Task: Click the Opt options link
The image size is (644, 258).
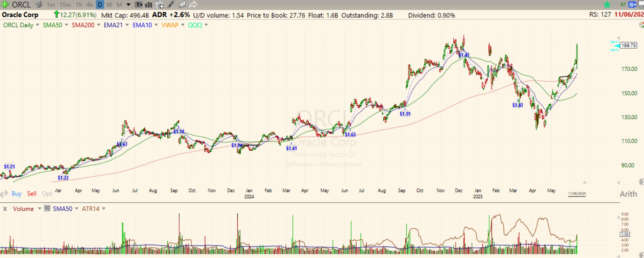Action: click(47, 194)
